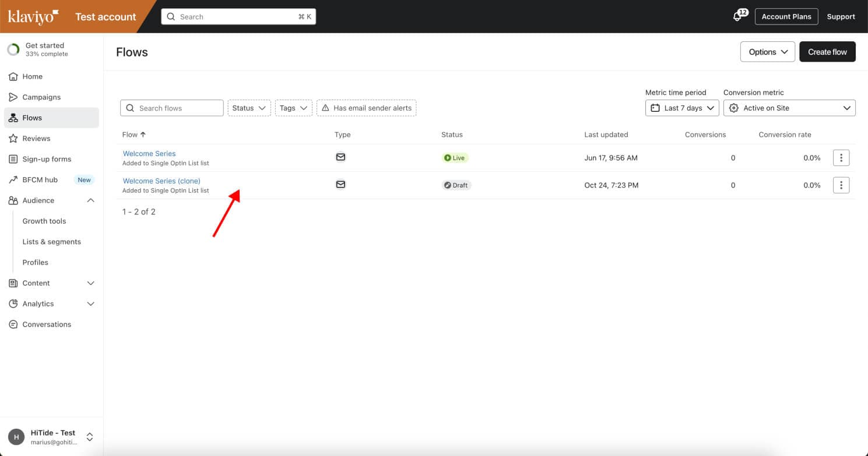868x456 pixels.
Task: Open the Tags filter dropdown
Action: pyautogui.click(x=293, y=108)
